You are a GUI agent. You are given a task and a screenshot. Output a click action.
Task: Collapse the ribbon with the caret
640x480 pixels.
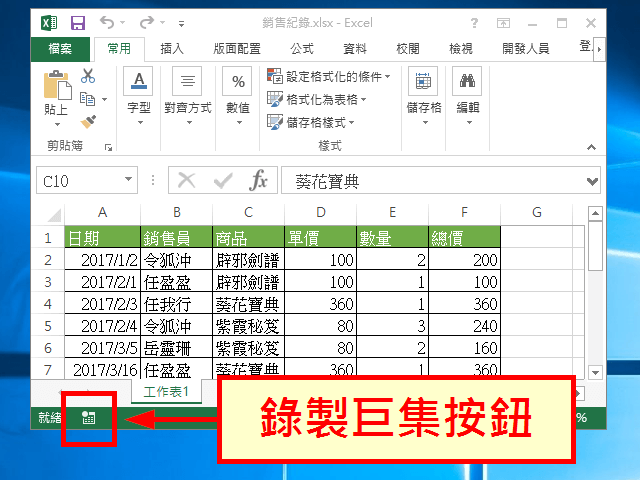coord(591,147)
